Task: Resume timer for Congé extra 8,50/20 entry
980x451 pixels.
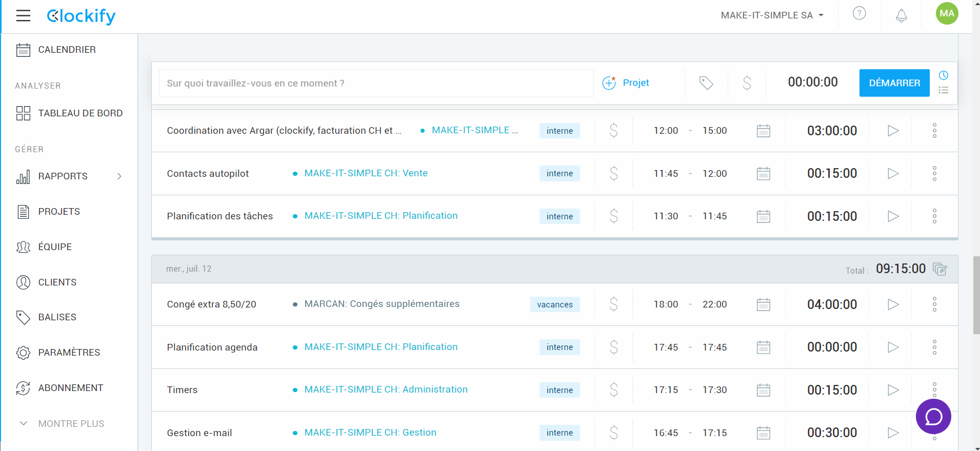Action: (893, 304)
